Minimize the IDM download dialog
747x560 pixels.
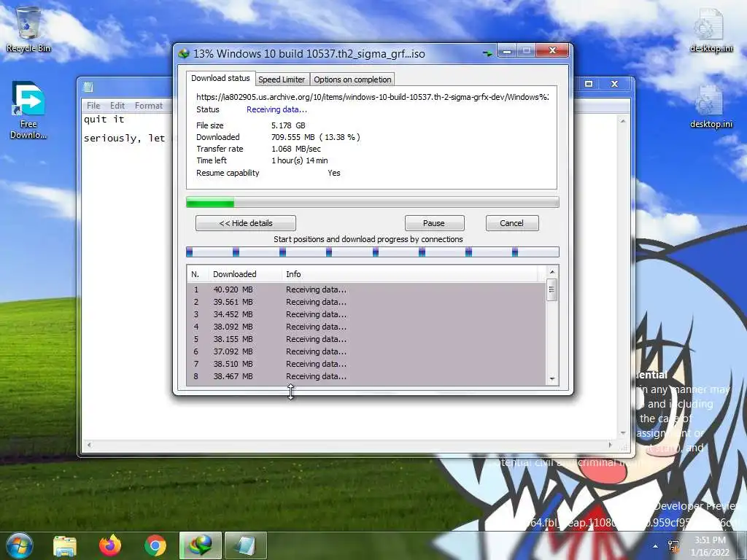tap(507, 50)
